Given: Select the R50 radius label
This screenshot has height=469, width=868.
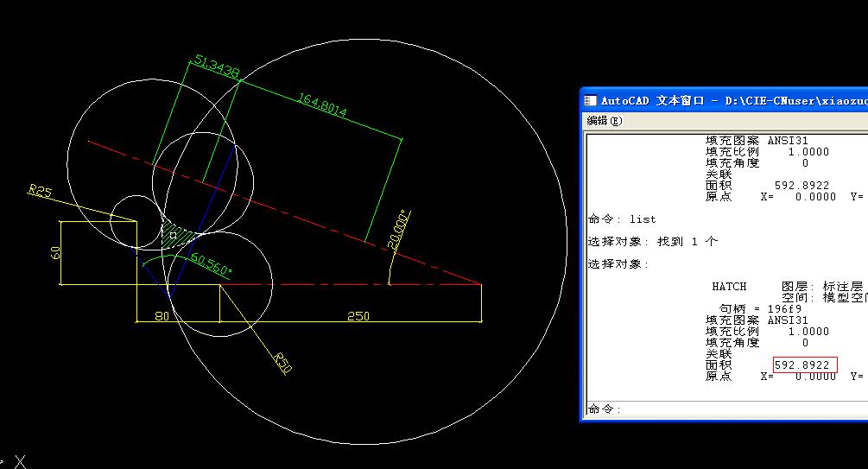Looking at the screenshot, I should 282,363.
